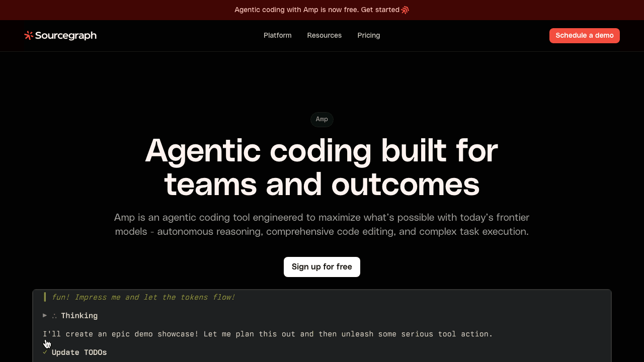Click the Sourcegraph wordmark text
Image resolution: width=644 pixels, height=362 pixels.
(x=65, y=35)
